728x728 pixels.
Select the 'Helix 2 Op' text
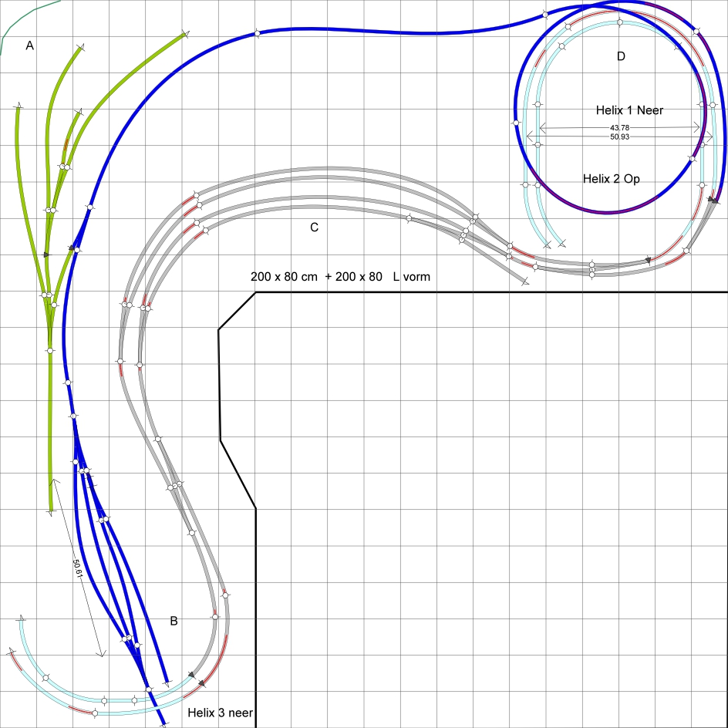611,179
